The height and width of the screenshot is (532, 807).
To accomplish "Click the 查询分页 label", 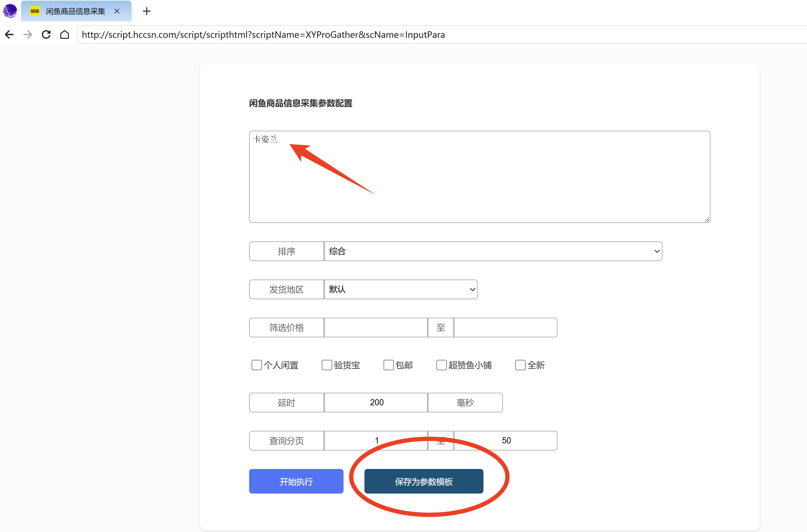I will click(x=287, y=441).
